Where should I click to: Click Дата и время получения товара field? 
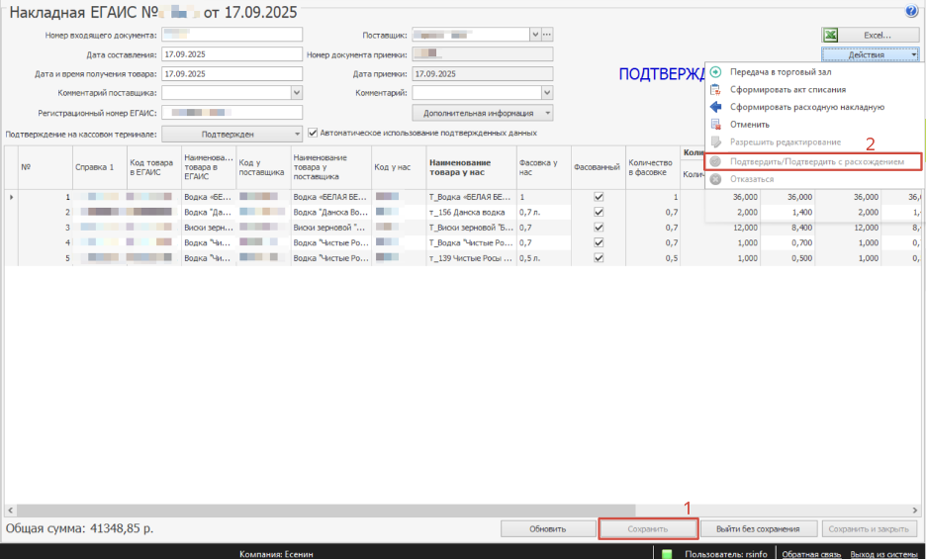tap(232, 74)
